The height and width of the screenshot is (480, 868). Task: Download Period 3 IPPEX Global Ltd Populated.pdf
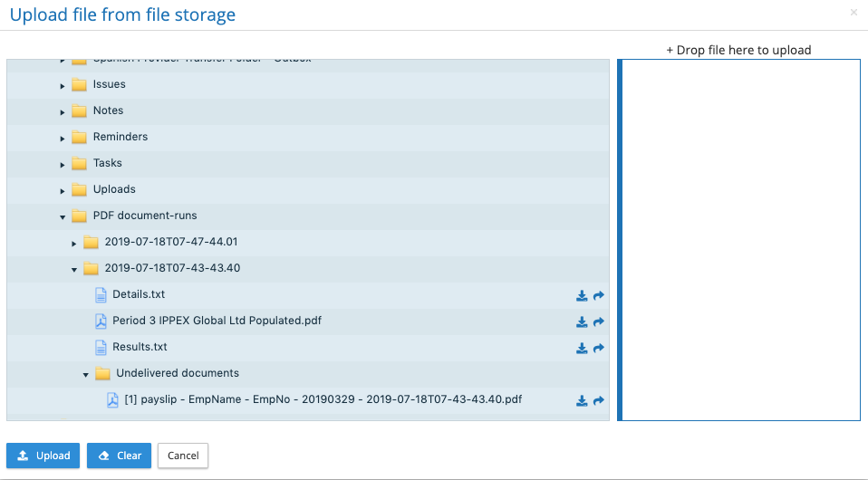582,322
